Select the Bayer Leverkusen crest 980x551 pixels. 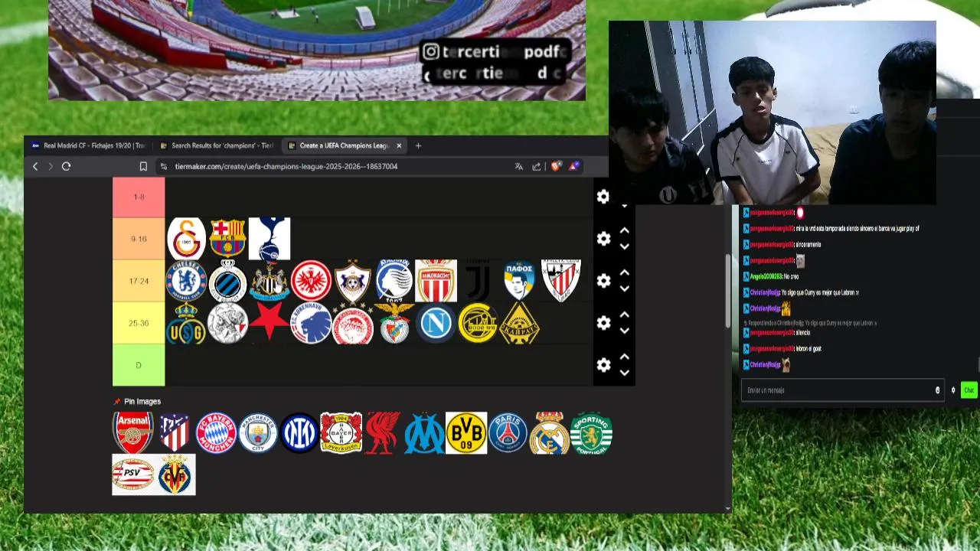[x=341, y=432]
